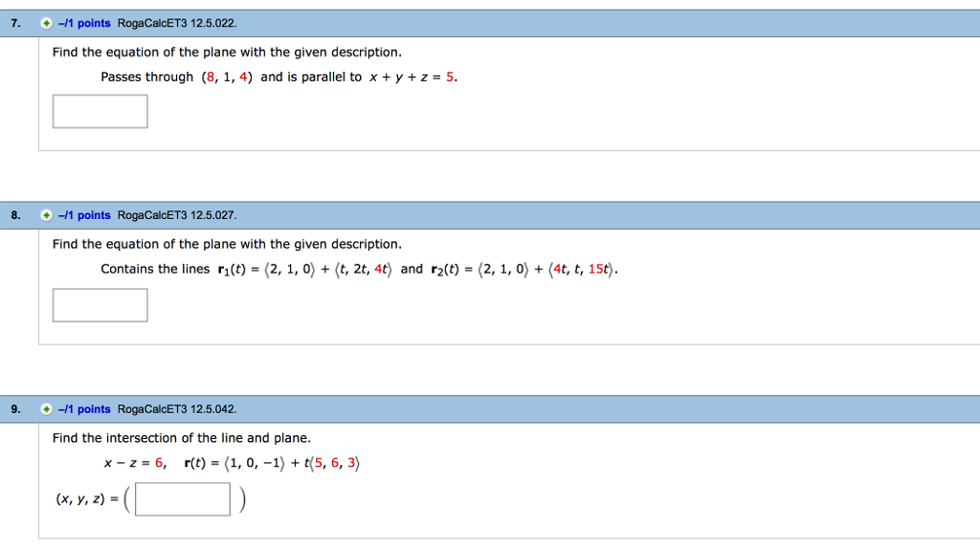Click the green plus icon beside question 9

tap(46, 409)
